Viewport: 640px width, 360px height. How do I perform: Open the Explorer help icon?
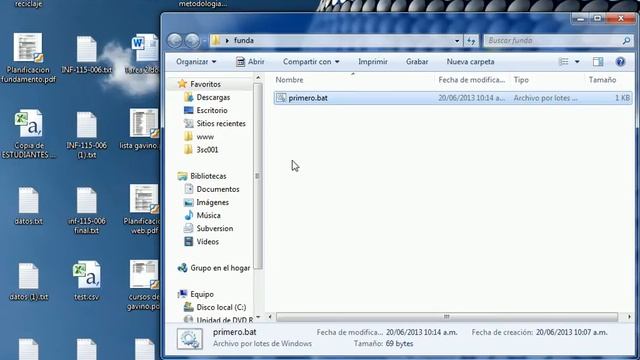click(x=620, y=62)
